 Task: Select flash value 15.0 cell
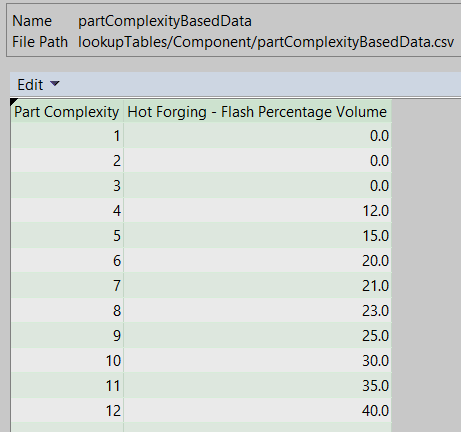click(257, 235)
